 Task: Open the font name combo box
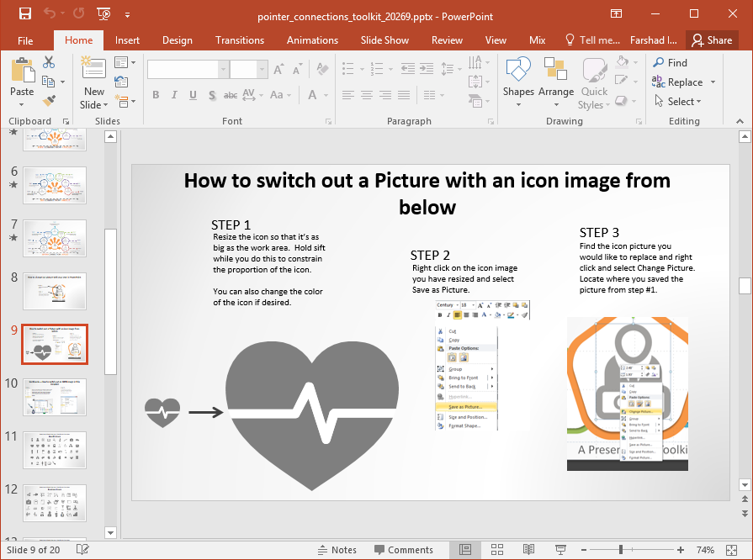click(188, 70)
